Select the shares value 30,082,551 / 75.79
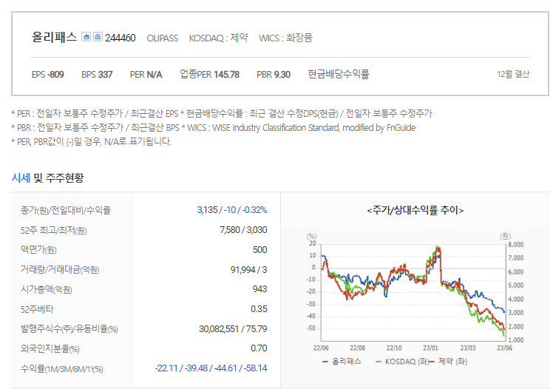 pyautogui.click(x=233, y=329)
